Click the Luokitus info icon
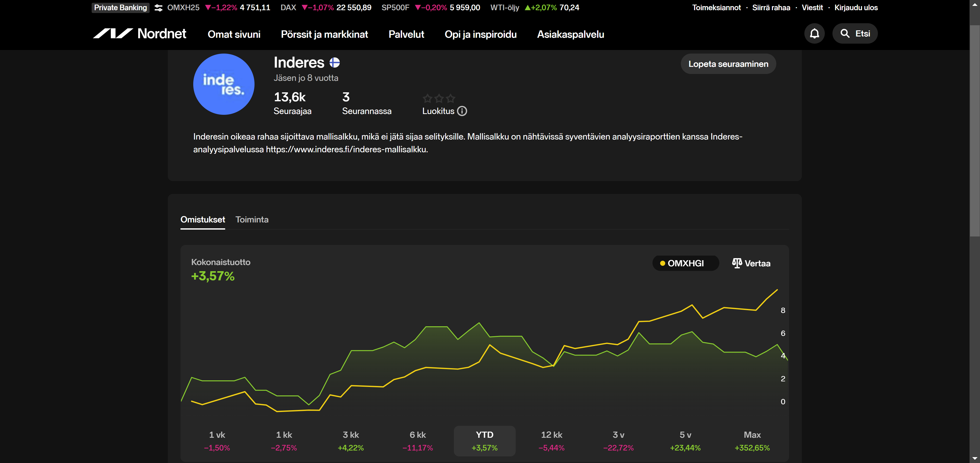Image resolution: width=980 pixels, height=463 pixels. point(462,111)
